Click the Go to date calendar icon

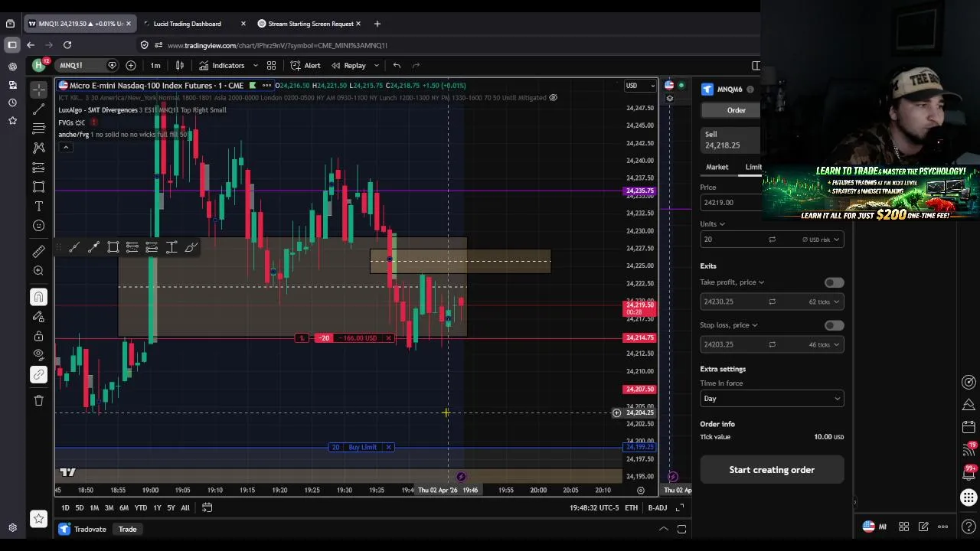[x=207, y=507]
